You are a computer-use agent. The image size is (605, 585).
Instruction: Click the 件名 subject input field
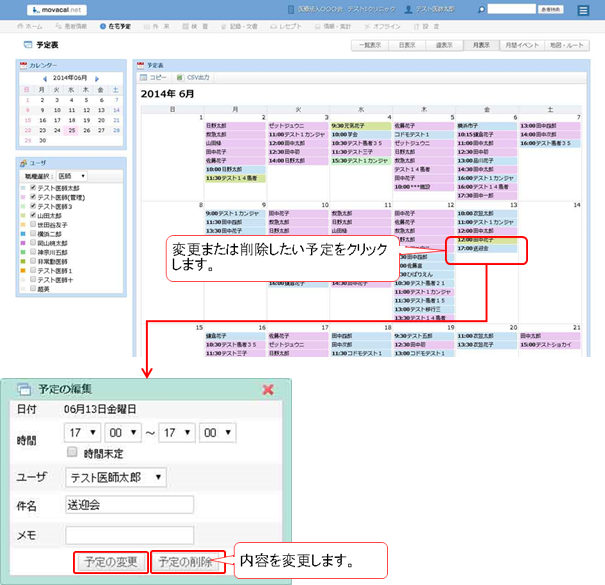point(115,505)
